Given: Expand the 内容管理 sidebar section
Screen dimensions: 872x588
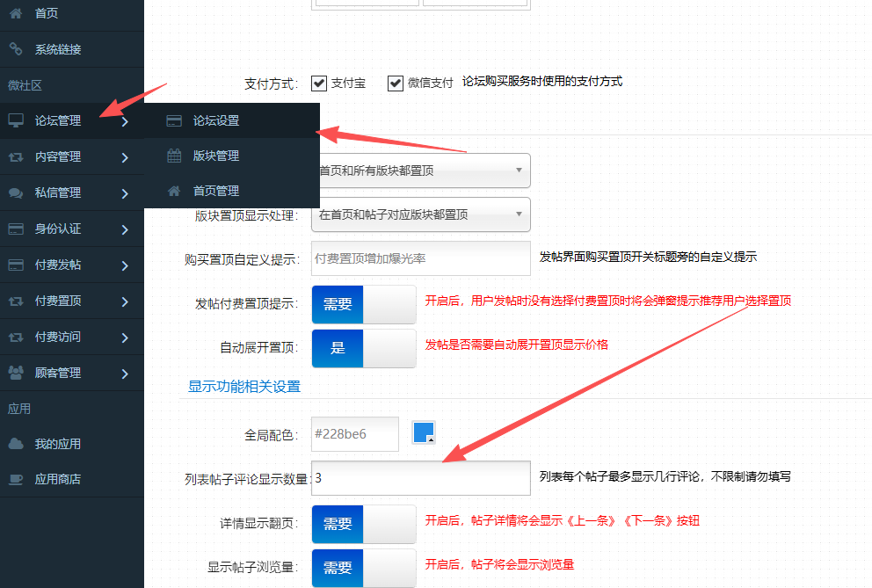Looking at the screenshot, I should point(72,156).
